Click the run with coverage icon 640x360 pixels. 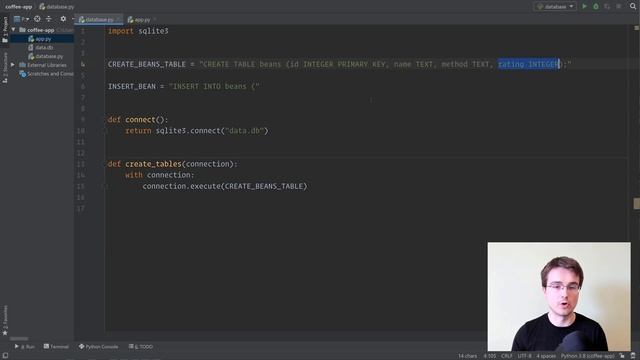607,7
